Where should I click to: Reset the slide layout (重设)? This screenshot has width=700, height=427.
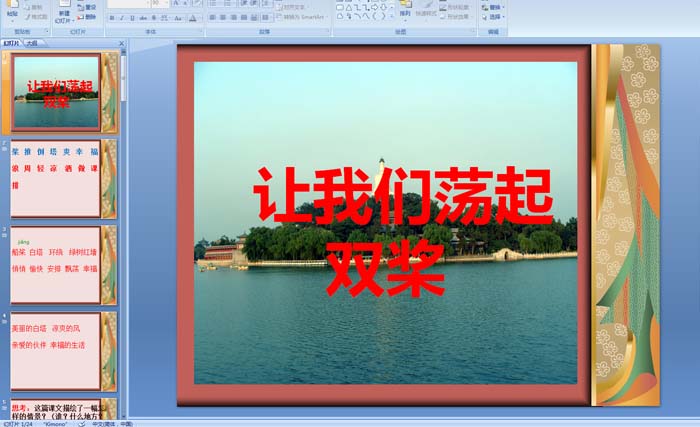click(87, 7)
